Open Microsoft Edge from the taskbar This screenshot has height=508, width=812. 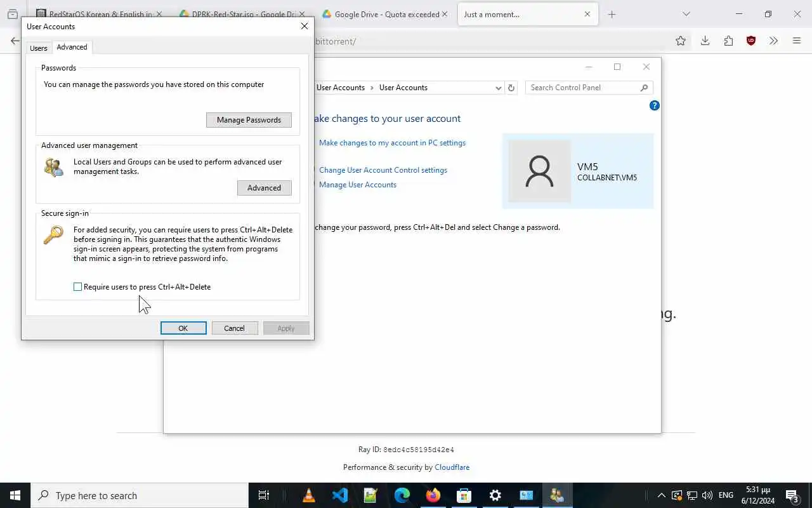(x=402, y=495)
